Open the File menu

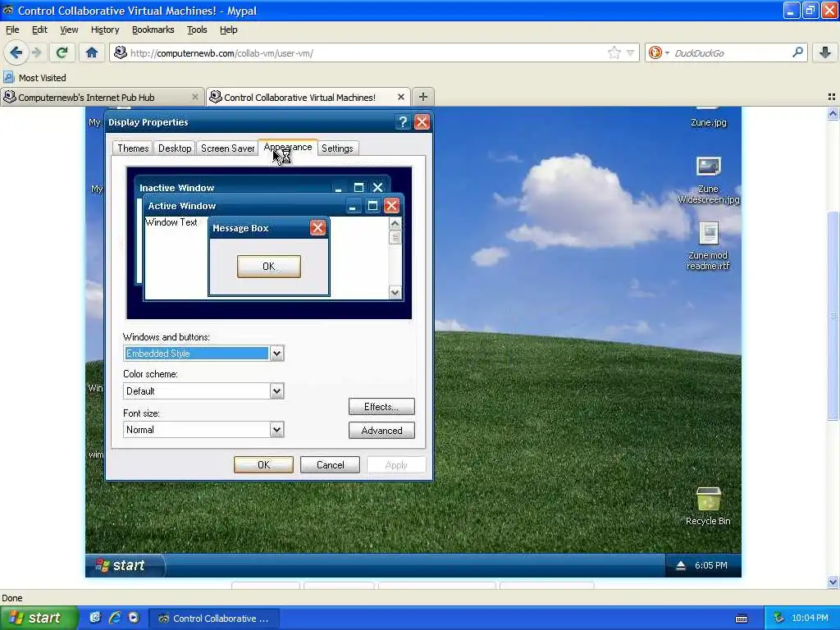pos(12,30)
